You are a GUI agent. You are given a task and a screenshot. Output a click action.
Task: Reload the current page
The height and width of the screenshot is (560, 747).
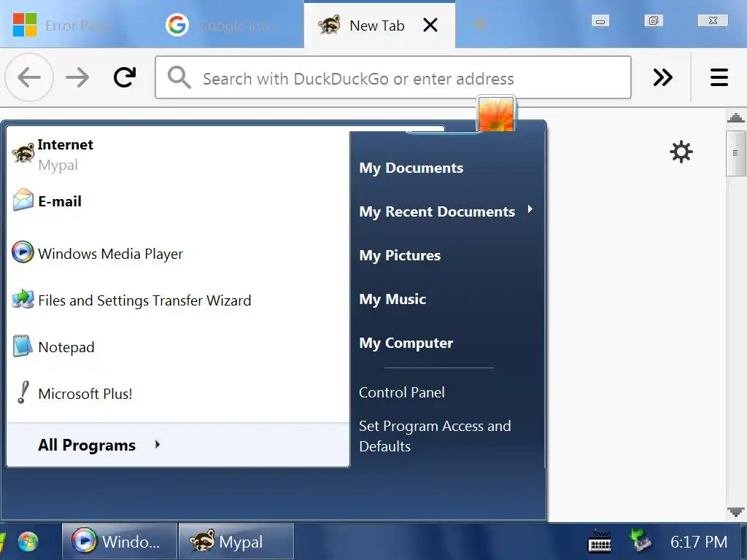[125, 77]
